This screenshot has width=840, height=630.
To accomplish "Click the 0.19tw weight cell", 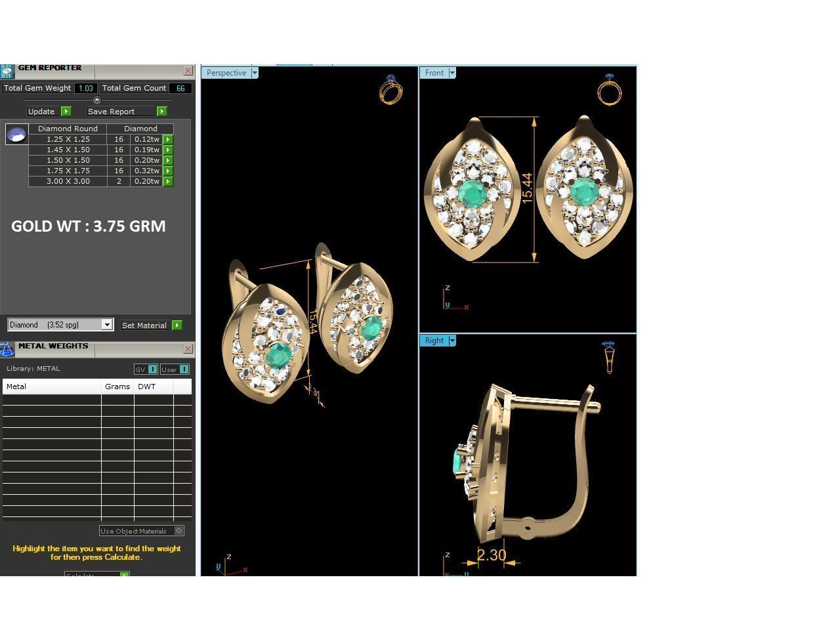I will pos(147,150).
